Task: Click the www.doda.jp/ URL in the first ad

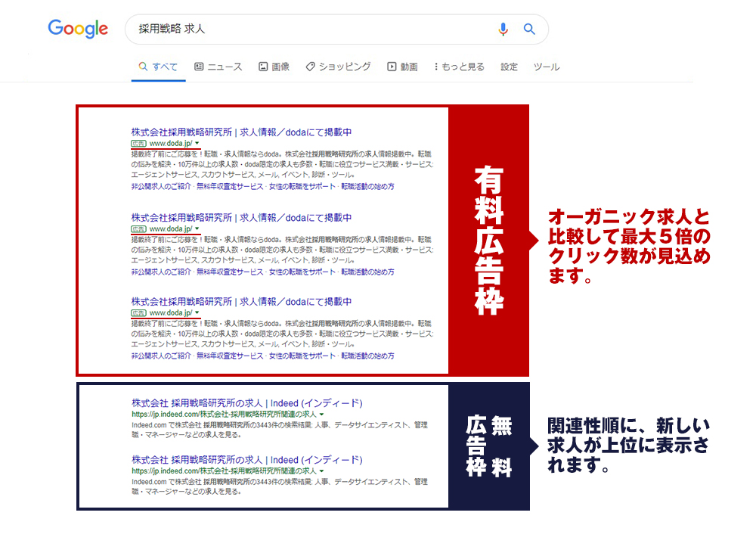Action: tap(171, 143)
